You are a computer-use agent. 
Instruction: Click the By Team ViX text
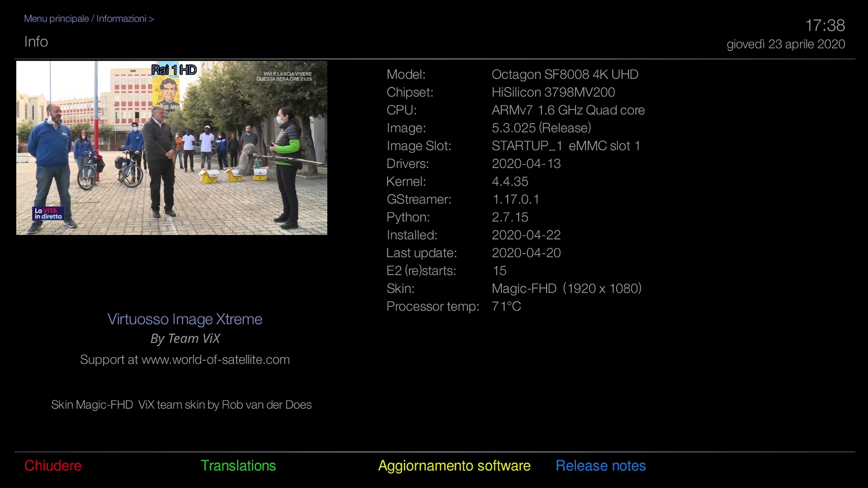[x=185, y=338]
